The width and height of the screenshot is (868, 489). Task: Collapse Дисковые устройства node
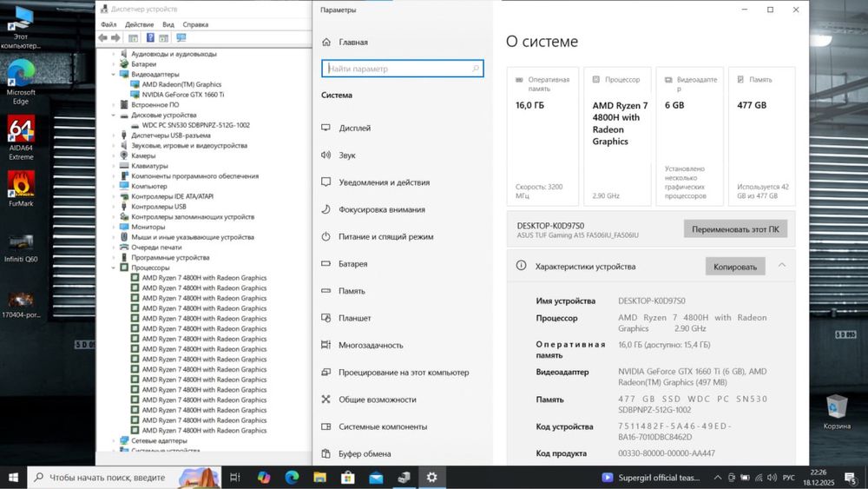coord(114,116)
